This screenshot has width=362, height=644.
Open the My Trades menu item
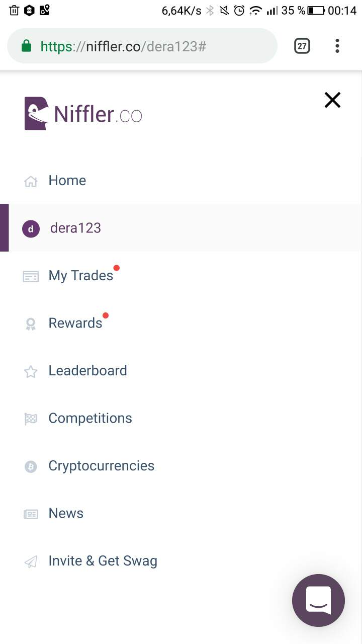pyautogui.click(x=80, y=276)
